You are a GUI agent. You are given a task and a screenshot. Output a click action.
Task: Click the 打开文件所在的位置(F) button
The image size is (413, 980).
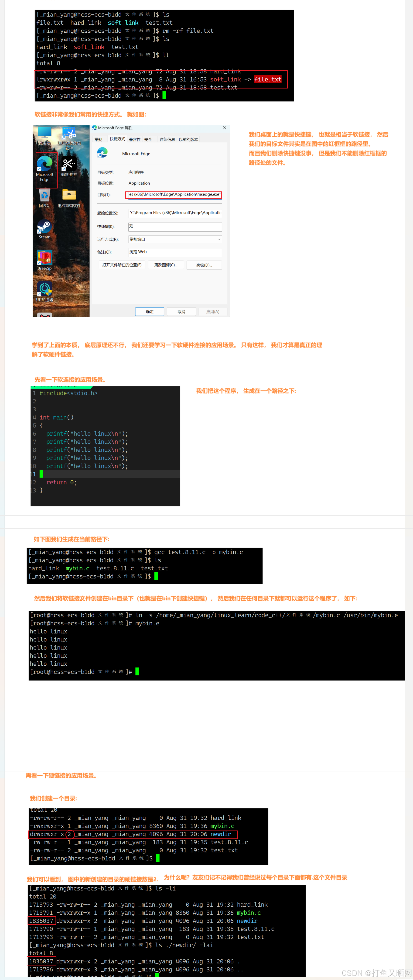tap(122, 265)
